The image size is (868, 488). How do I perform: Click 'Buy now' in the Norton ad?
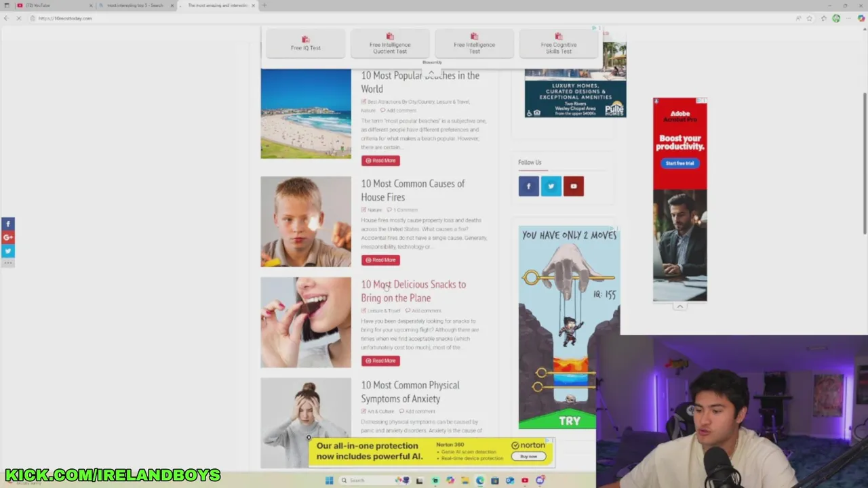[528, 456]
